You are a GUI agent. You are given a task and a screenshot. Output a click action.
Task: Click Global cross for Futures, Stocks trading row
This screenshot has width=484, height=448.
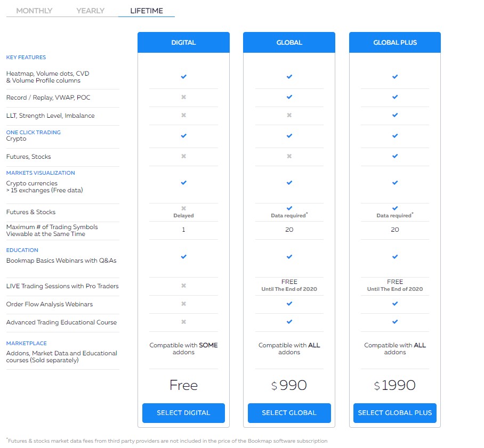pyautogui.click(x=289, y=156)
